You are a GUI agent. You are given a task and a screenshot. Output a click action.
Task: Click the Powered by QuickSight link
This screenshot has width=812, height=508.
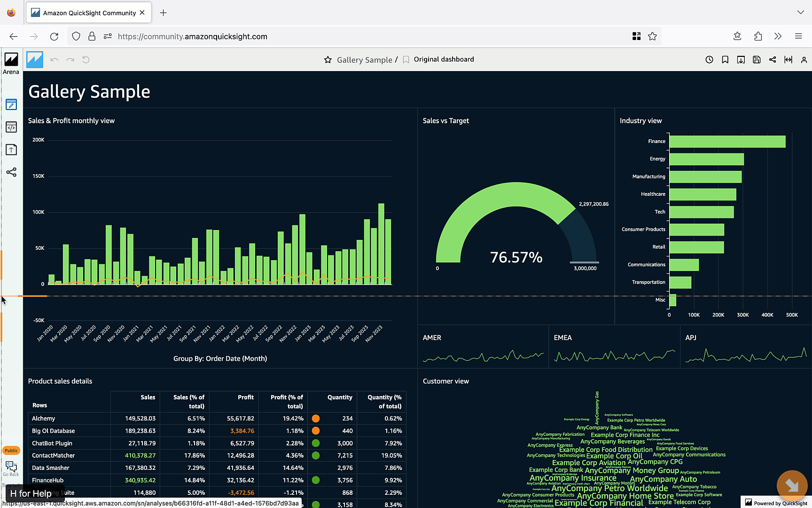coord(776,503)
